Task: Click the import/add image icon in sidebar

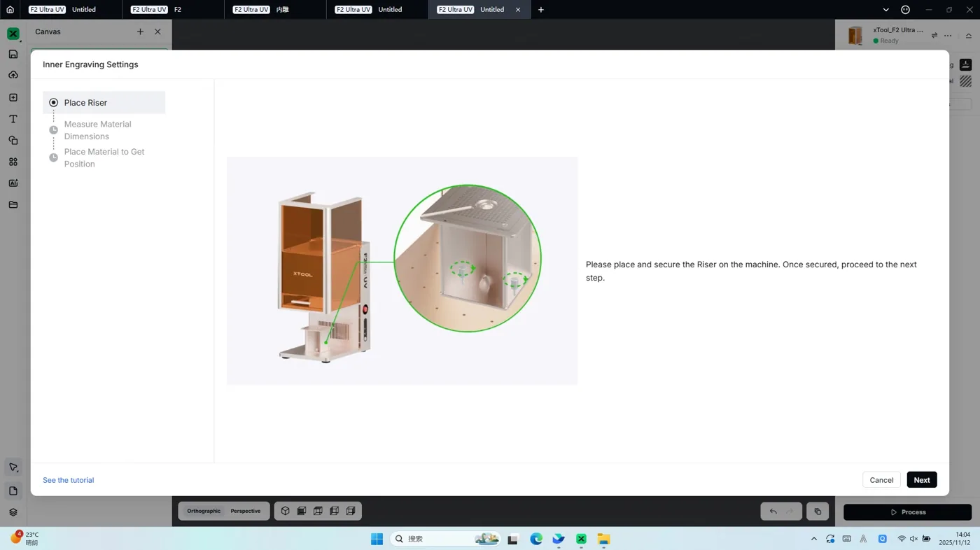Action: coord(13,98)
